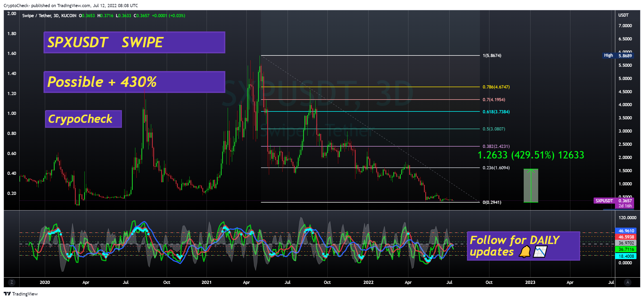Click the 46.5938 red indicator value

point(626,237)
